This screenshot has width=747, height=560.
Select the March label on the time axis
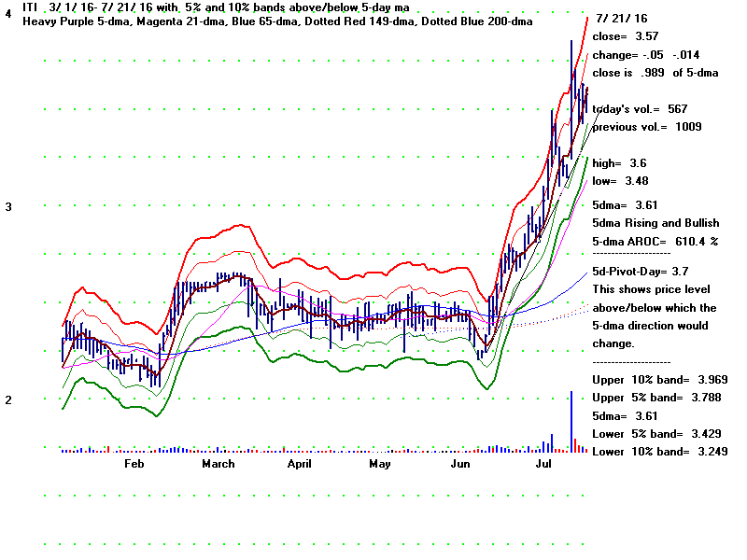tap(218, 463)
